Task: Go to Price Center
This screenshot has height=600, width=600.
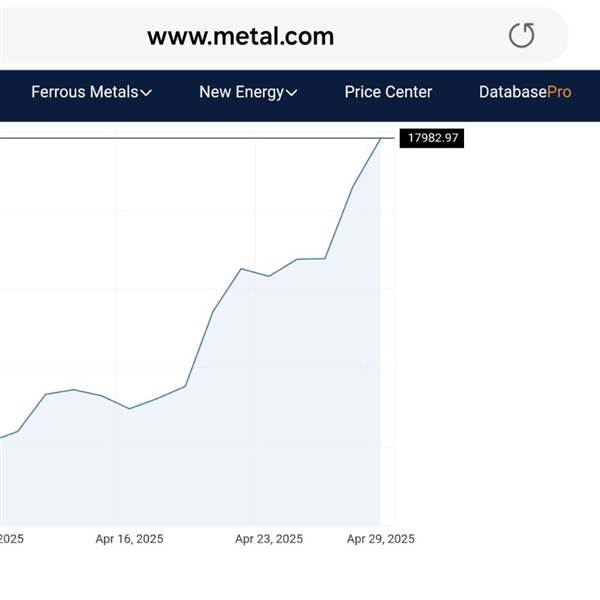Action: pos(388,92)
